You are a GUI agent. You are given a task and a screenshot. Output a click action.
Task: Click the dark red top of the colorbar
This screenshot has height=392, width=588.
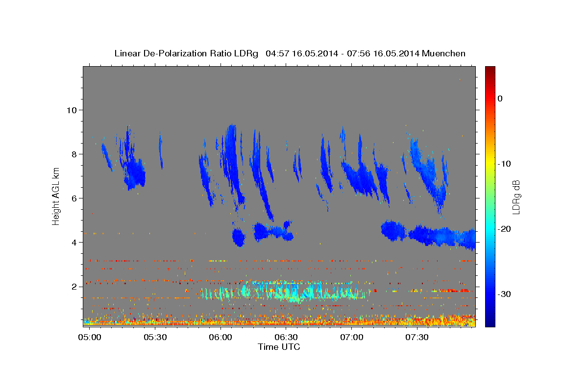(x=490, y=70)
